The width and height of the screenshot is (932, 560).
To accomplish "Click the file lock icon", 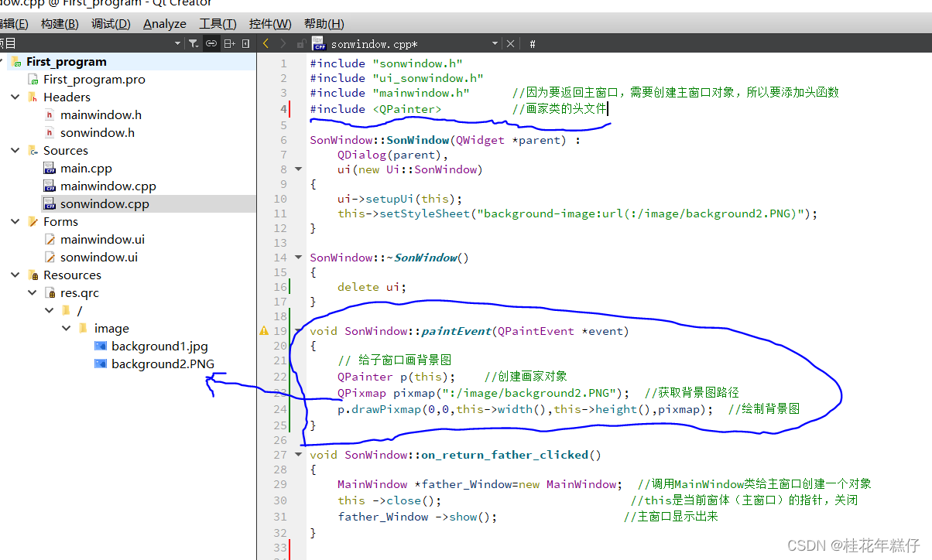I will click(301, 45).
